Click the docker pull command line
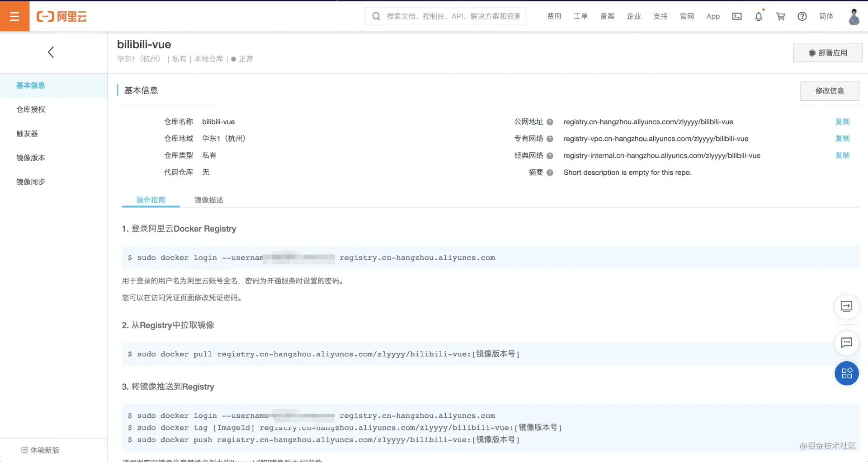The width and height of the screenshot is (868, 462). coord(324,354)
